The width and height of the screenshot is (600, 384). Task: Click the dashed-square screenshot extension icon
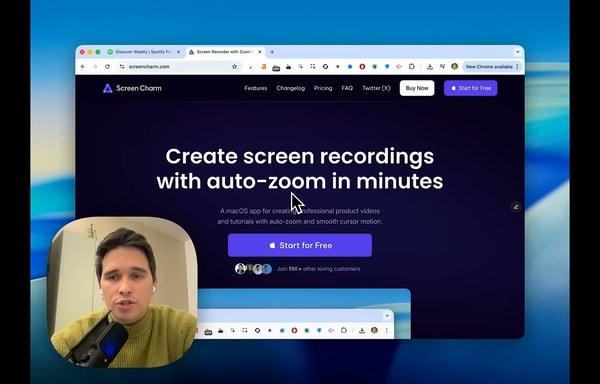point(313,67)
